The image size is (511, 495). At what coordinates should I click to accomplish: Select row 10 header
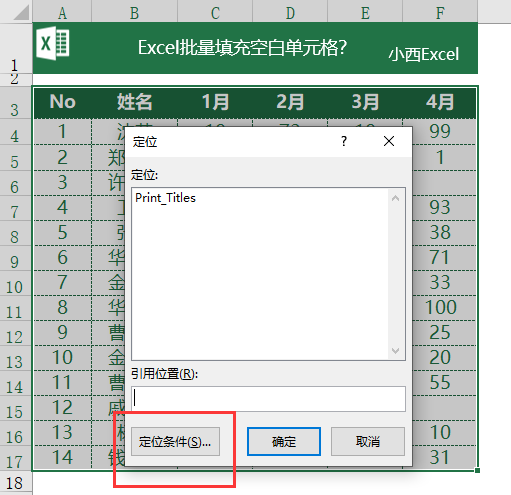click(16, 283)
